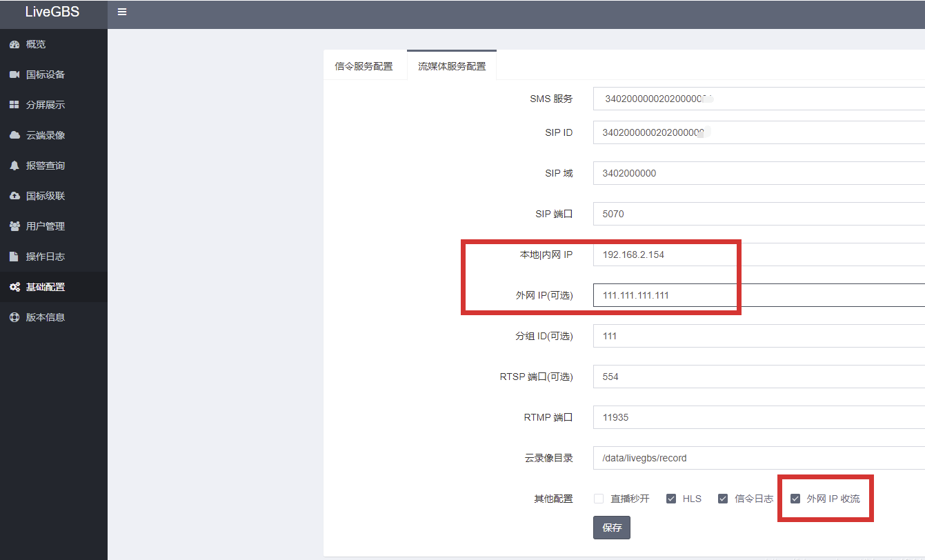Image resolution: width=925 pixels, height=560 pixels.
Task: Click the 本地|内网 IP field
Action: tap(759, 254)
